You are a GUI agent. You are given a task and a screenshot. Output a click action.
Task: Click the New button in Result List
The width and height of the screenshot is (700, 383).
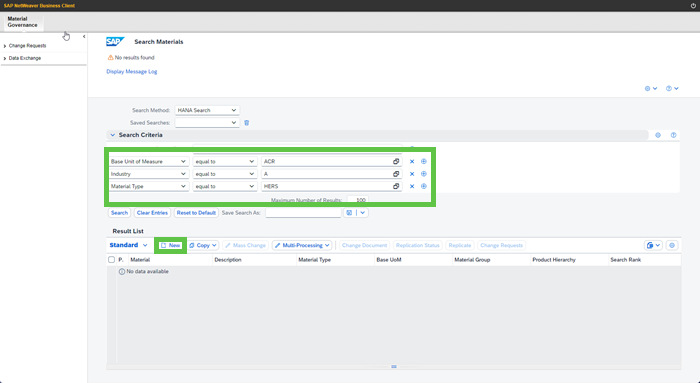coord(171,245)
